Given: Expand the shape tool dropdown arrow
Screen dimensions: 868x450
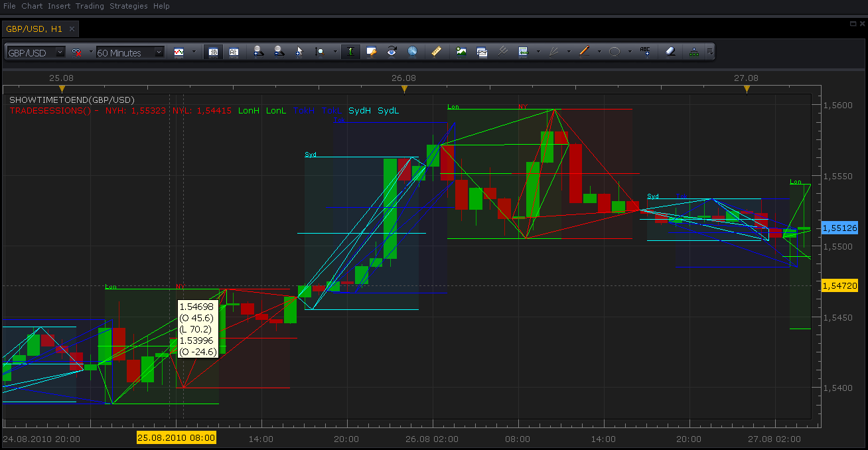Looking at the screenshot, I should click(630, 52).
